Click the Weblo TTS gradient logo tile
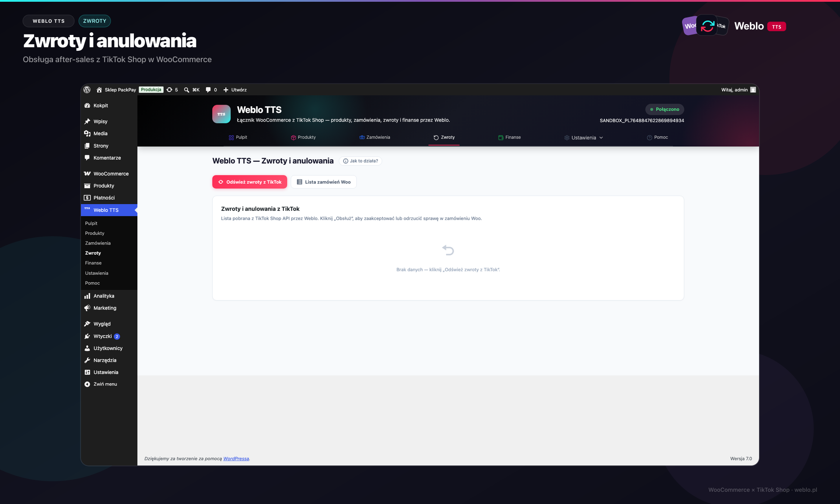This screenshot has width=840, height=504. click(x=221, y=114)
